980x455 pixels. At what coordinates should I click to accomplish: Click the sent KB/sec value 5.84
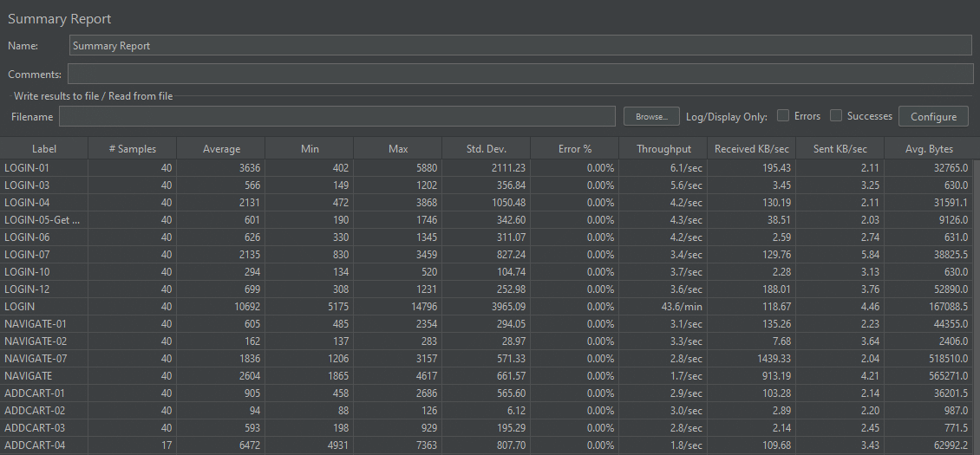[x=868, y=255]
